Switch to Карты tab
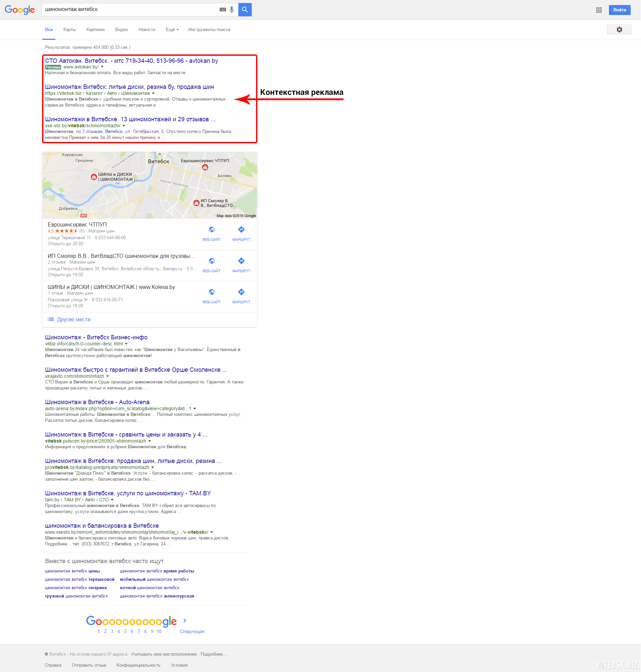Image resolution: width=641 pixels, height=672 pixels. 69,30
